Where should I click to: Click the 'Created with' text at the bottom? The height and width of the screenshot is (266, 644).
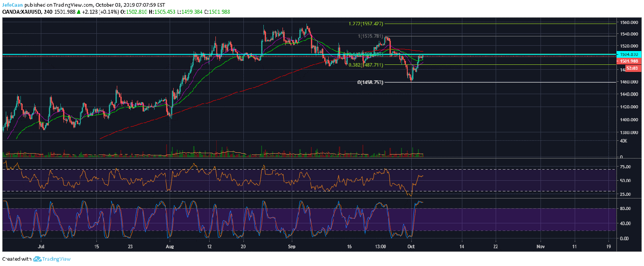17,259
